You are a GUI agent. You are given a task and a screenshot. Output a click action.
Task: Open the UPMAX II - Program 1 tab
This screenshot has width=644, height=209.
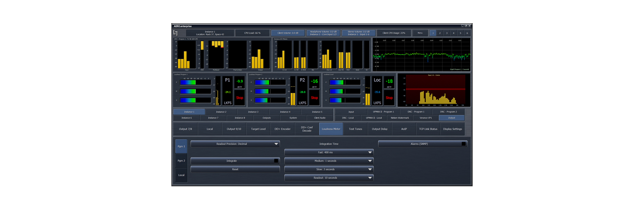click(x=383, y=112)
